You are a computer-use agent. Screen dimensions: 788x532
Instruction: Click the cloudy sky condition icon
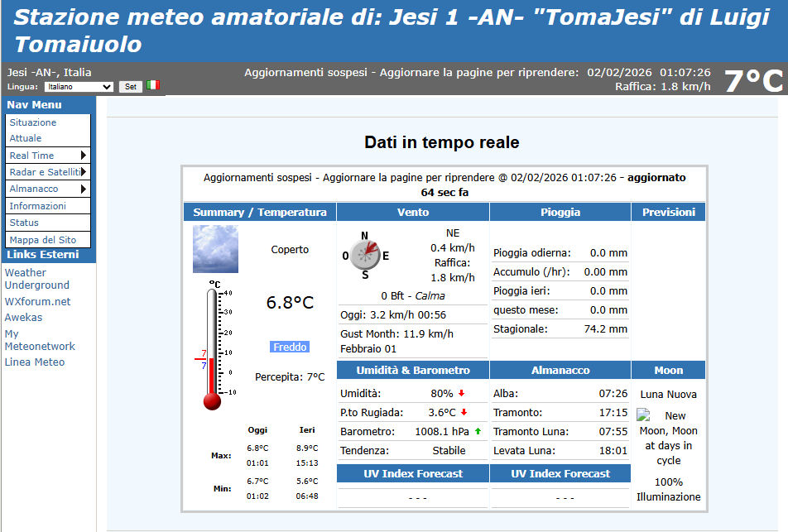[215, 249]
